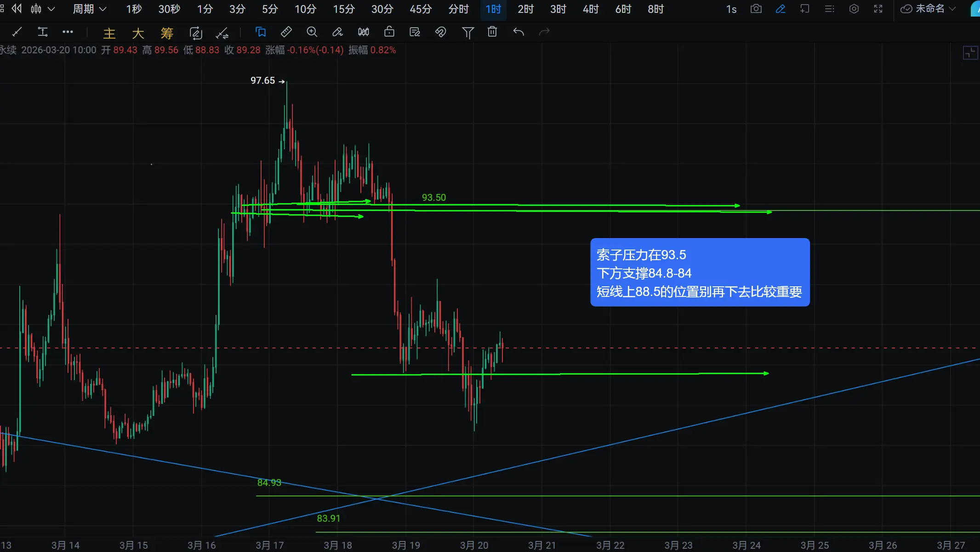This screenshot has width=980, height=552.
Task: Click the funnel filter icon
Action: click(467, 32)
